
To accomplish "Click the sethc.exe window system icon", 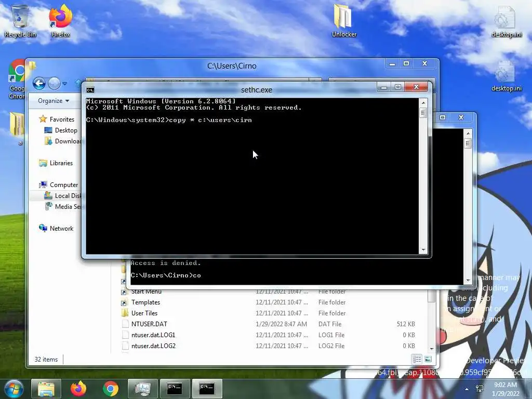I will pos(90,90).
